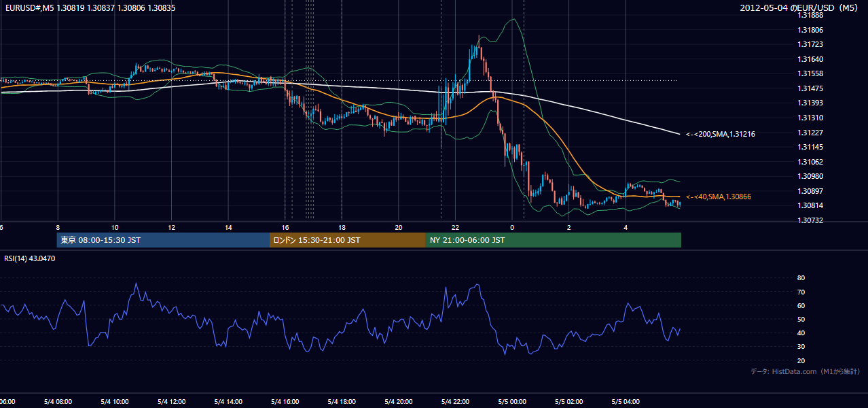Click RSI scale value 40

pos(801,333)
